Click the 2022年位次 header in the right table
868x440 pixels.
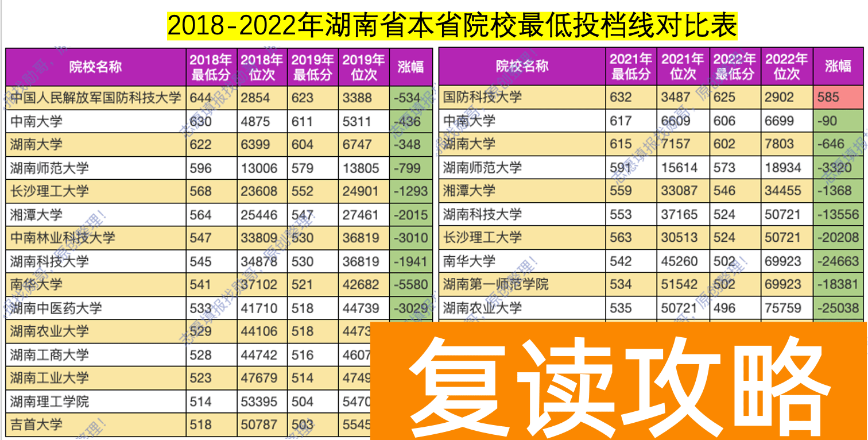point(786,66)
